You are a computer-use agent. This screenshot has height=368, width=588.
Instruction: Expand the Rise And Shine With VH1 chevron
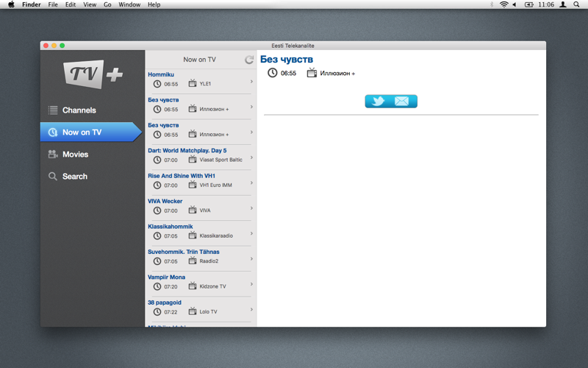(251, 183)
